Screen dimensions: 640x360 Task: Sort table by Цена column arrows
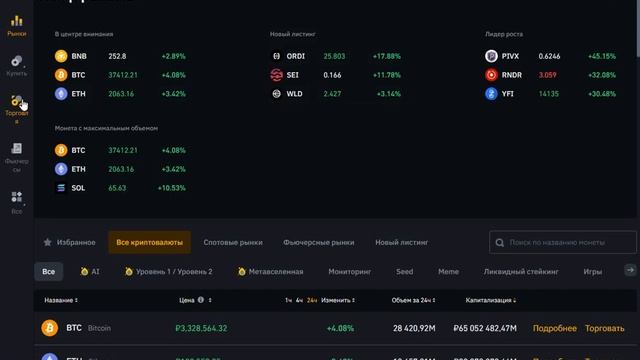(210, 300)
